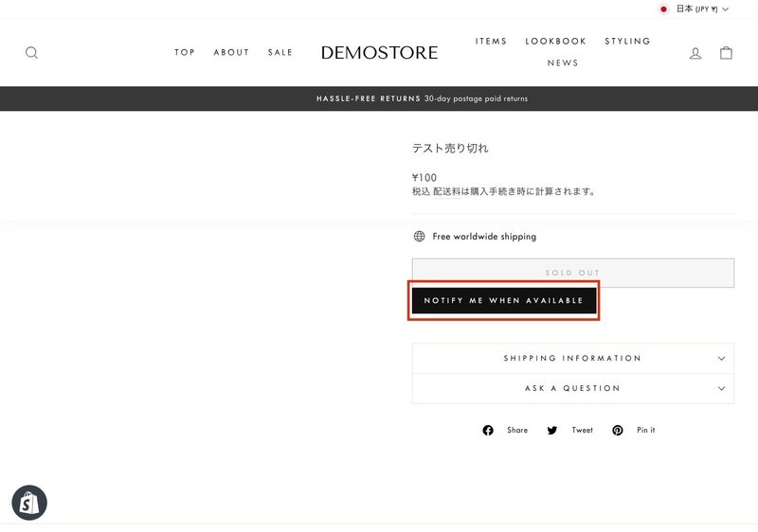
Task: Click the Hassle-Free Returns announcement bar
Action: coord(379,98)
